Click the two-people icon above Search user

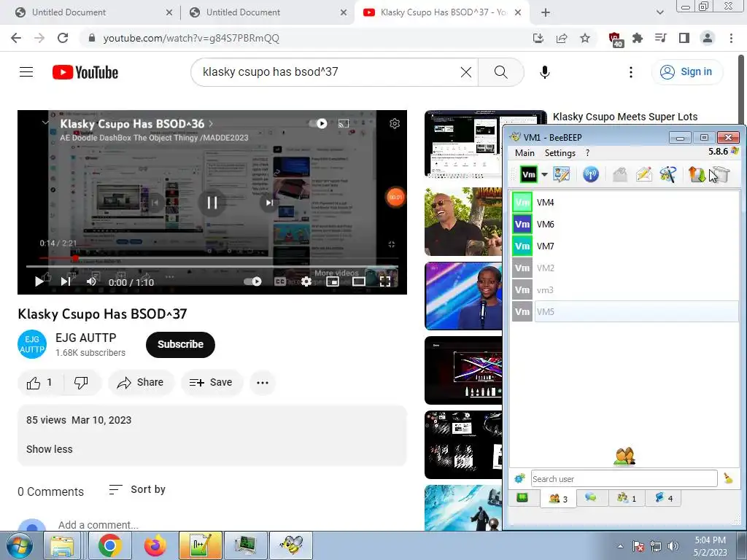tap(624, 456)
